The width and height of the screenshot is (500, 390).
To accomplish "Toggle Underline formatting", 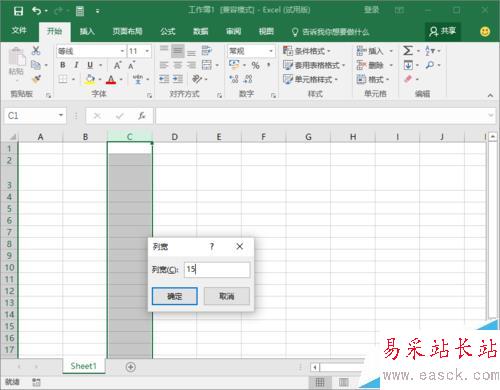I will tap(90, 65).
